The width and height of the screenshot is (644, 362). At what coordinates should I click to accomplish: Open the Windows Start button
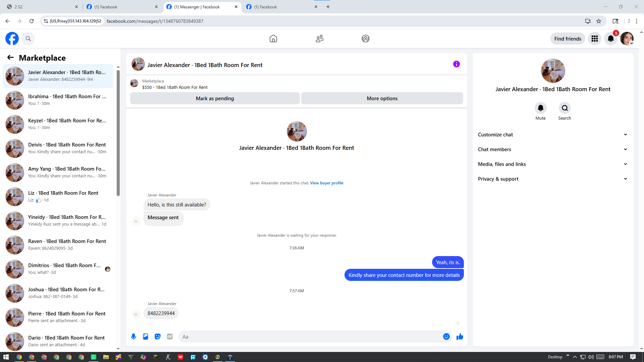coord(6,357)
